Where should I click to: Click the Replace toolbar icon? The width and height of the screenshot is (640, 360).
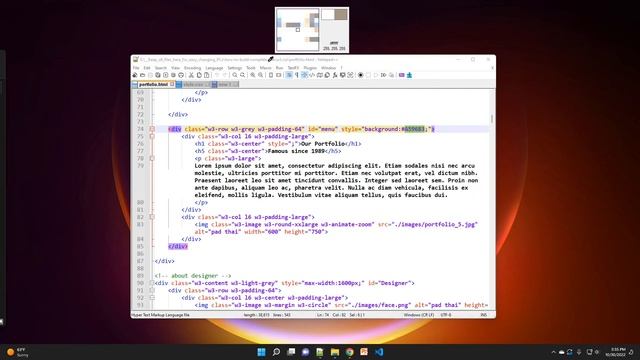pyautogui.click(x=242, y=75)
